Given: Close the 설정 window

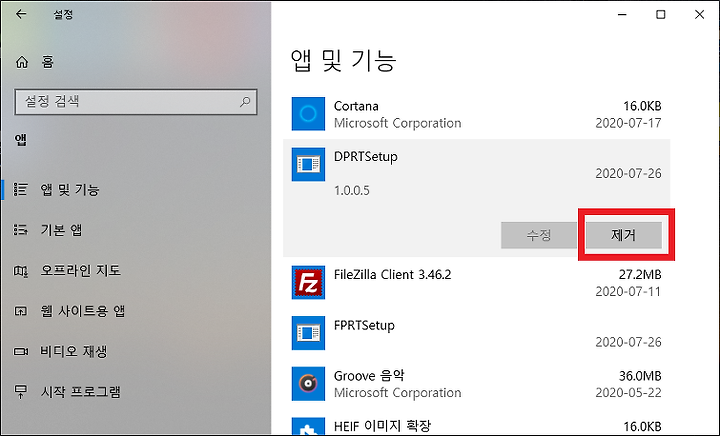Looking at the screenshot, I should [x=699, y=15].
